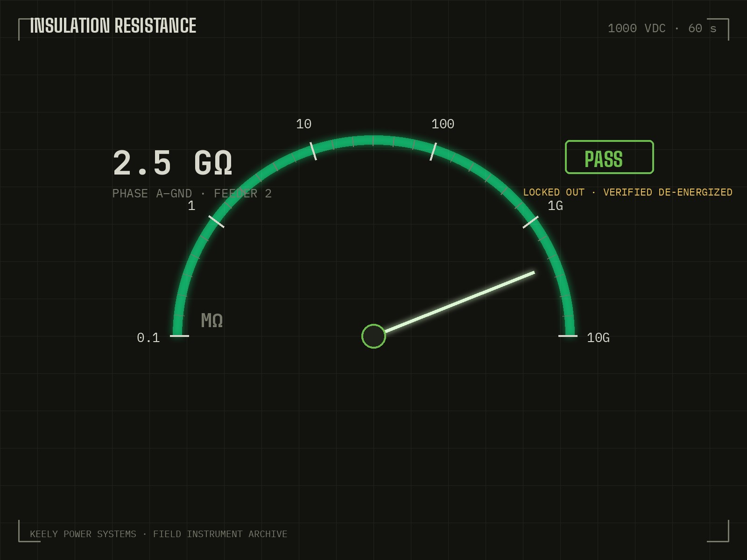Click the major tick at 0.1
747x560 pixels.
tap(179, 336)
